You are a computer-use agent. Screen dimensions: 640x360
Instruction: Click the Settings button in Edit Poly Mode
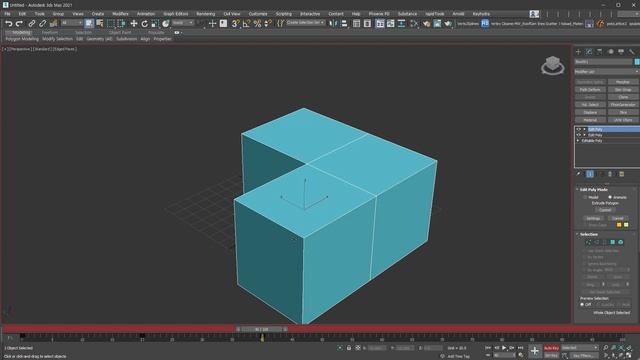593,218
